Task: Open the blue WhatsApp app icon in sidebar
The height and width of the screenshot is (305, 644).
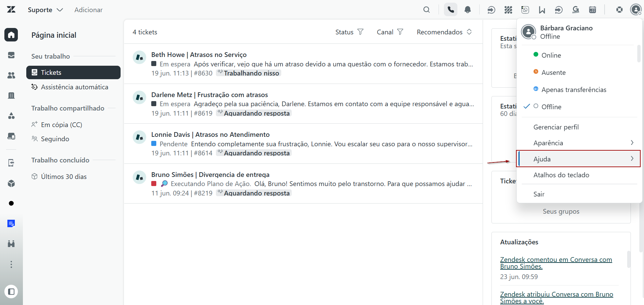Action: click(x=11, y=223)
